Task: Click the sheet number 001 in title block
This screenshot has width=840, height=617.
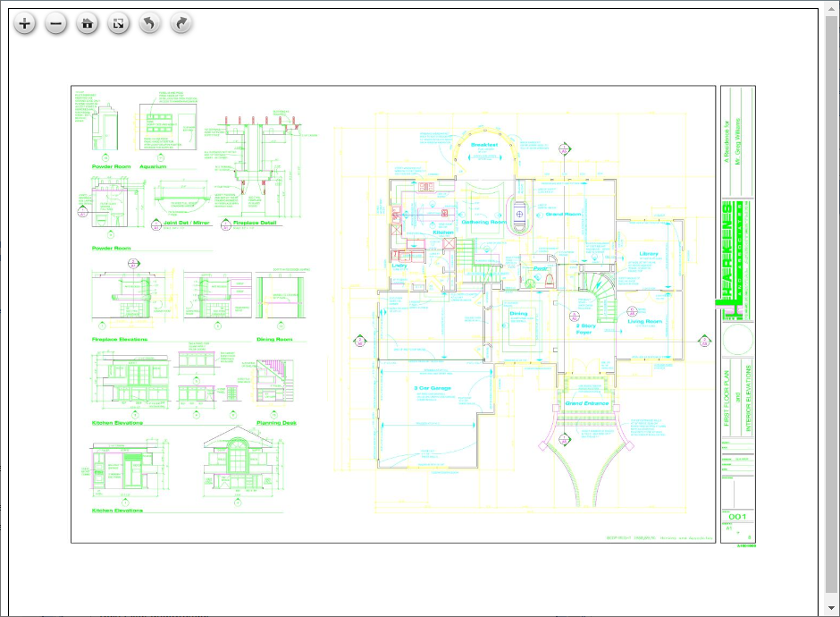Action: click(737, 517)
